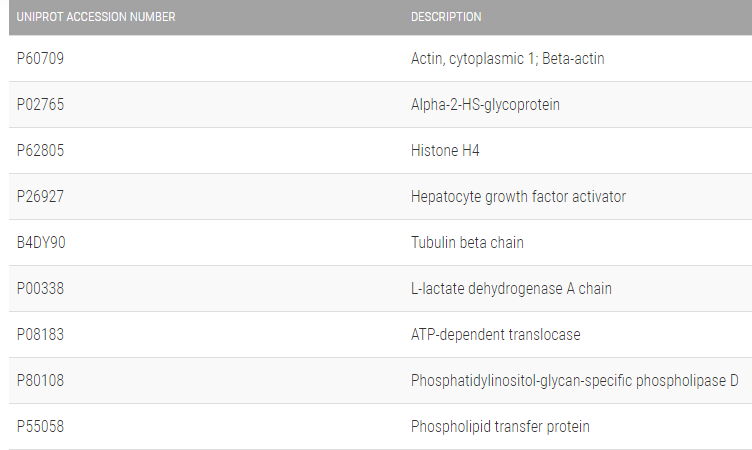Screen dimensions: 752x450
Task: Click the Histone H4 description
Action: (446, 151)
